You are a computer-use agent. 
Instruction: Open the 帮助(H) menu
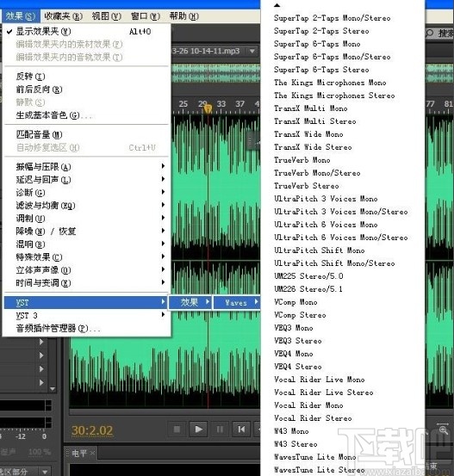pyautogui.click(x=184, y=16)
